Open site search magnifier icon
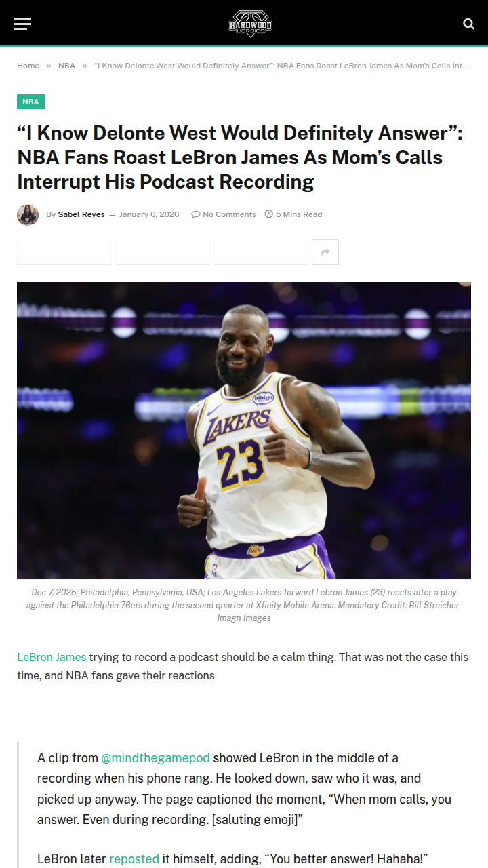The image size is (488, 868). pyautogui.click(x=468, y=24)
